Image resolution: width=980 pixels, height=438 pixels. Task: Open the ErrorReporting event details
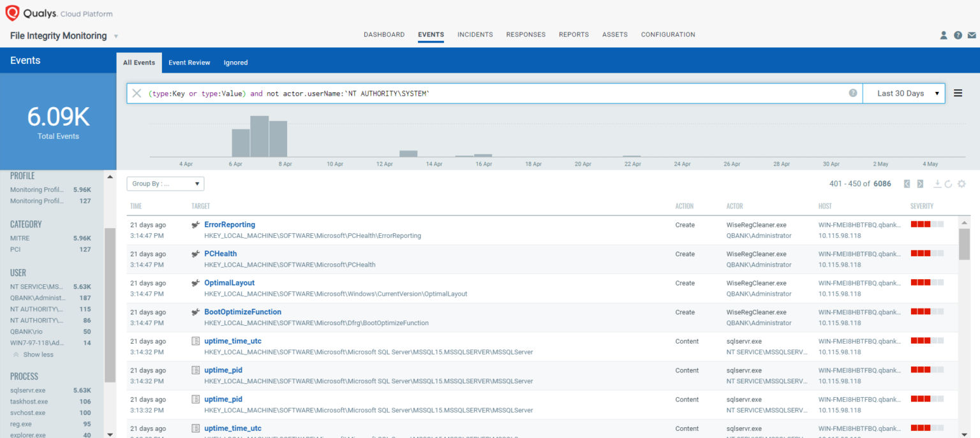229,224
